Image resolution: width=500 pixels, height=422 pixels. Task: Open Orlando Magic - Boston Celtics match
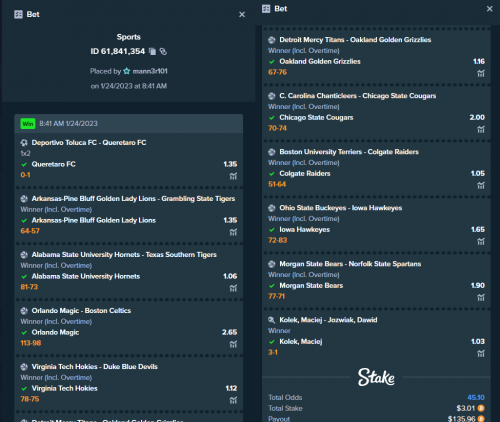(81, 311)
